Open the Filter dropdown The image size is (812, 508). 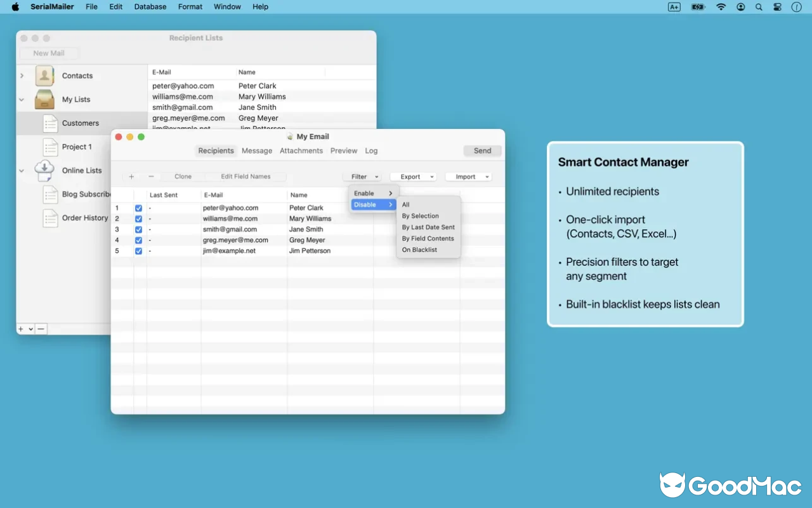coord(362,177)
